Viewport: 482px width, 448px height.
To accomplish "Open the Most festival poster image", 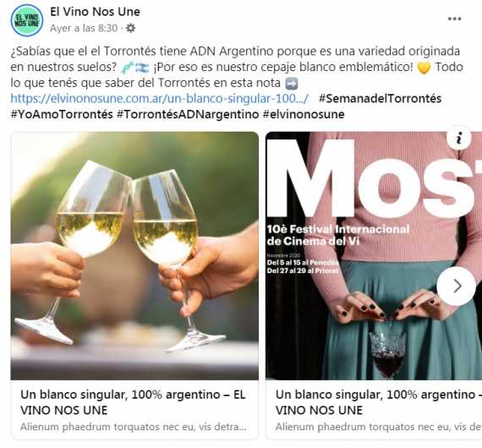I will [374, 256].
